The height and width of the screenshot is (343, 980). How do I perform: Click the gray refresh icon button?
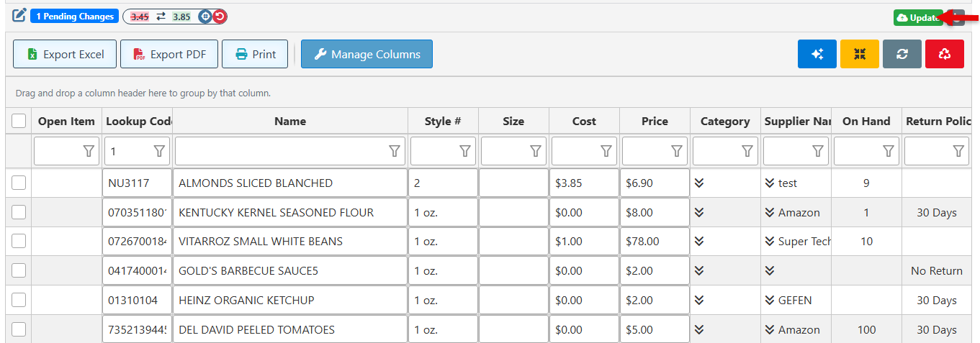pyautogui.click(x=902, y=54)
